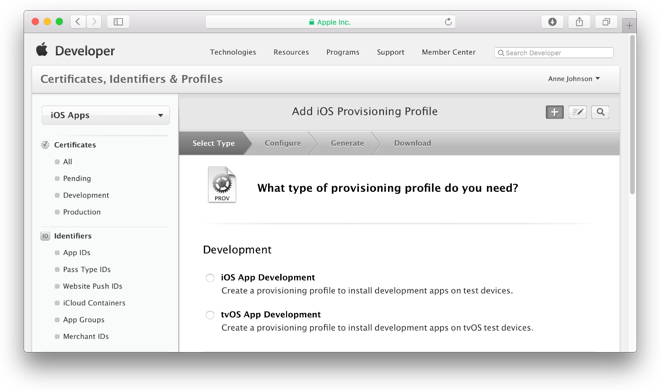
Task: Click the Safari address bar showing Apple Inc.
Action: tap(330, 22)
